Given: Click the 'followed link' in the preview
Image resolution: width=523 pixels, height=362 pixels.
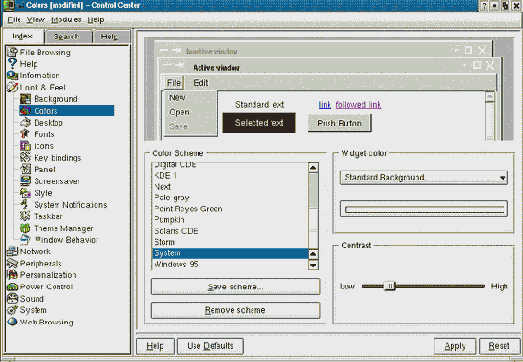Looking at the screenshot, I should coord(358,105).
